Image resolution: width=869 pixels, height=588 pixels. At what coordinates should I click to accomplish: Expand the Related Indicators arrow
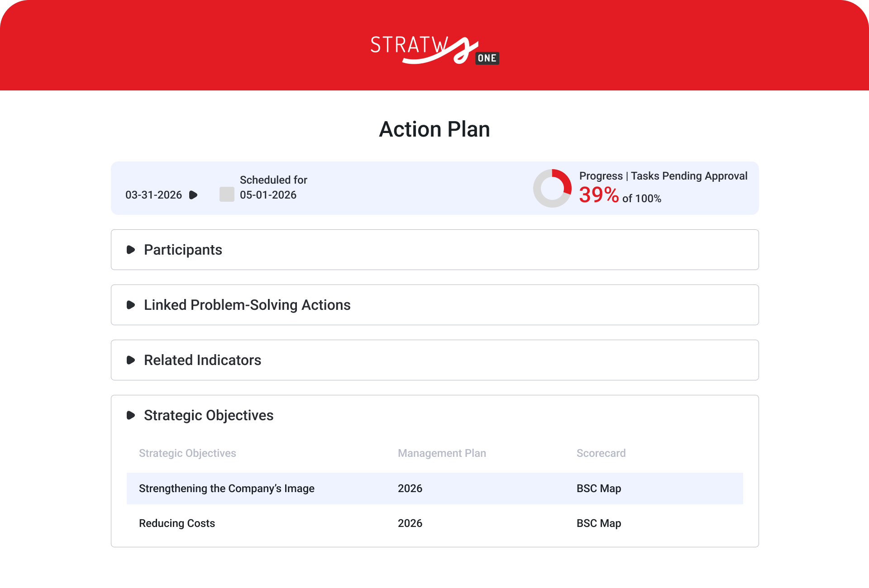[x=131, y=360]
